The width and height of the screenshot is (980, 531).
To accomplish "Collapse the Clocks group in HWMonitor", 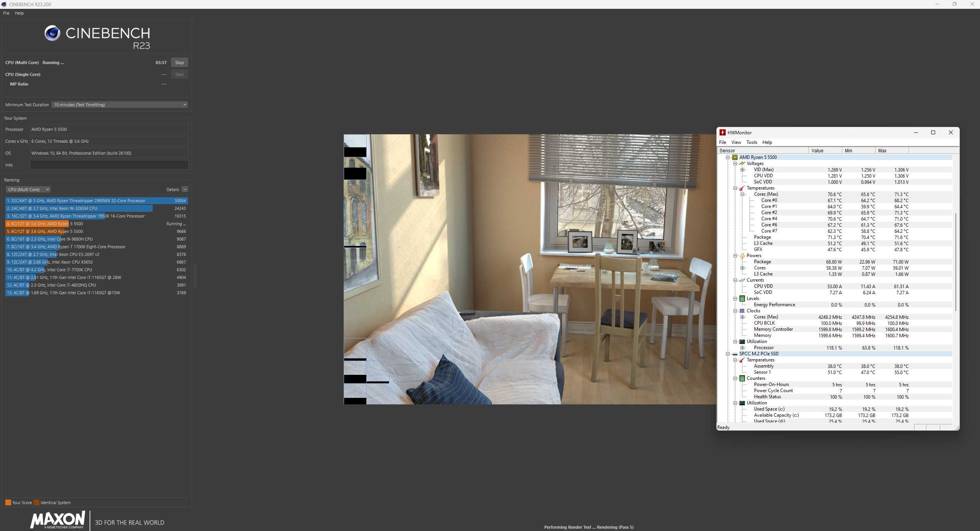I will point(735,311).
